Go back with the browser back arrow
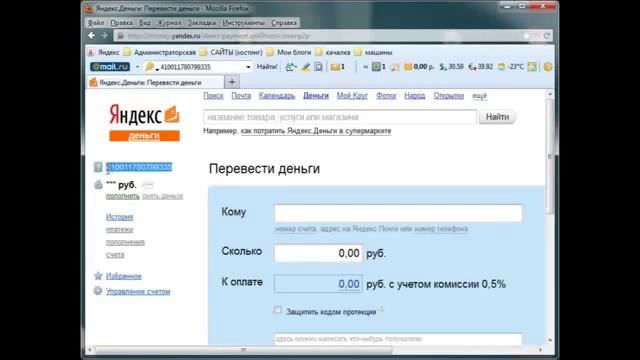The width and height of the screenshot is (640, 360). click(91, 36)
